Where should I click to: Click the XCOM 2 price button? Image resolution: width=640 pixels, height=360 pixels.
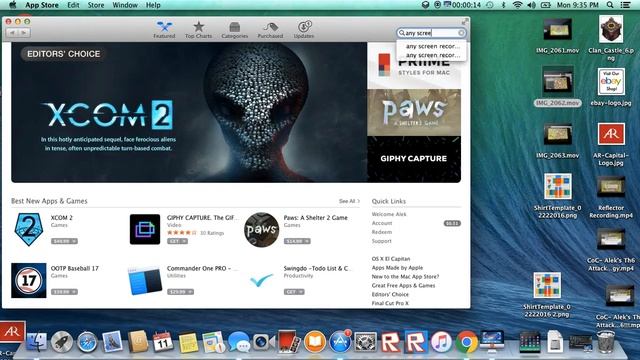click(x=64, y=241)
